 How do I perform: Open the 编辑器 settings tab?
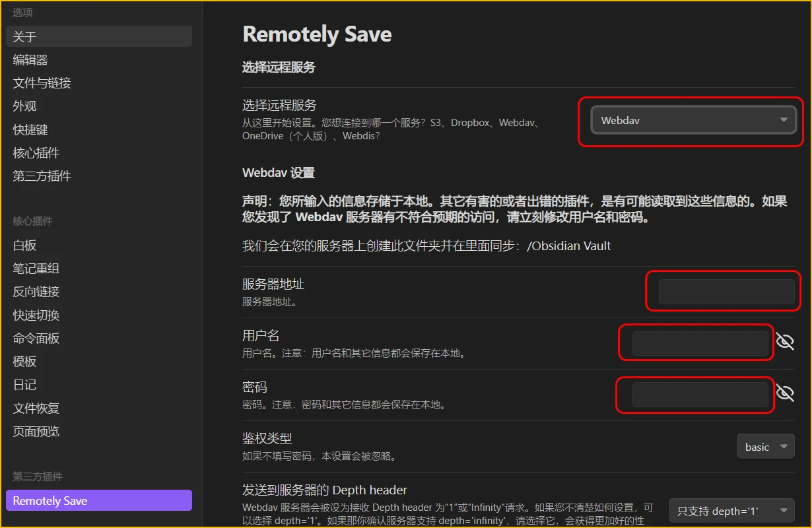pos(99,60)
